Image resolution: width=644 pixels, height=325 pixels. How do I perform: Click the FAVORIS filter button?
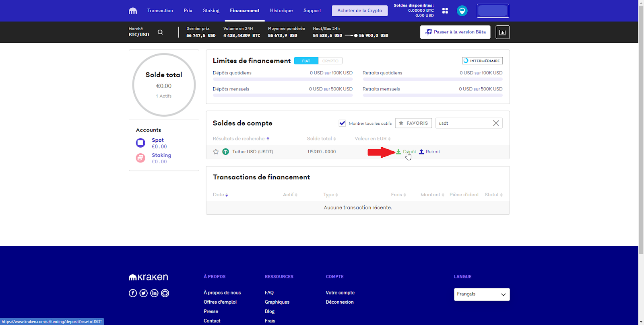click(x=413, y=123)
